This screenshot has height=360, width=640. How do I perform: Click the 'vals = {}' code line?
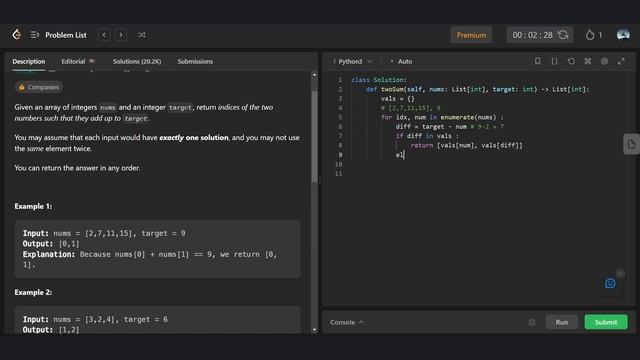point(398,99)
